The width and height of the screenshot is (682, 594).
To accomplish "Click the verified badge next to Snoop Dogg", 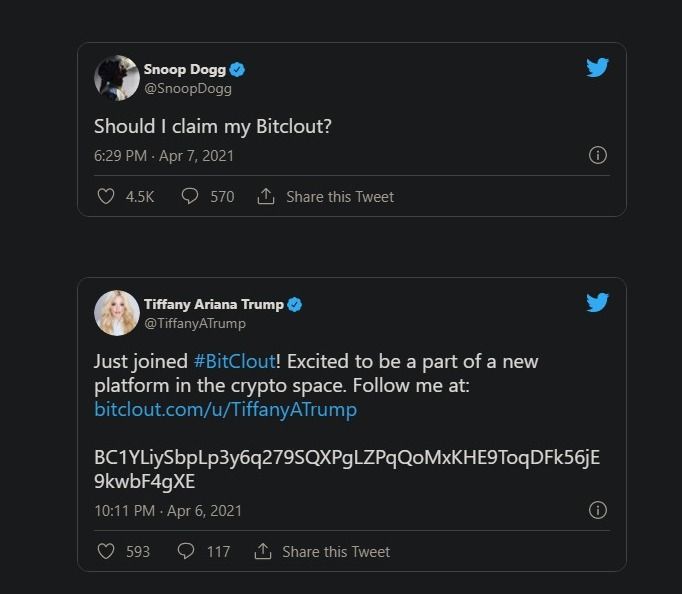I will (238, 70).
